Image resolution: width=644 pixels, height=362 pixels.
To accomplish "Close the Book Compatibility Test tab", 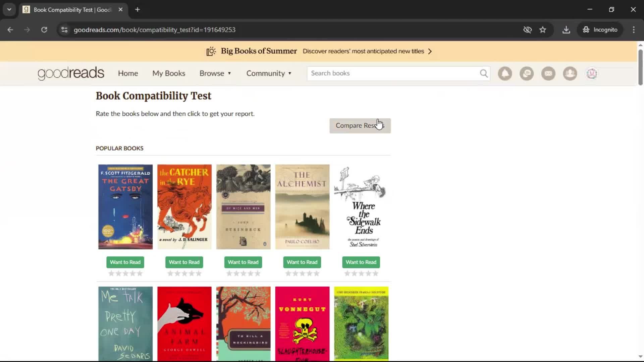I will [x=120, y=10].
